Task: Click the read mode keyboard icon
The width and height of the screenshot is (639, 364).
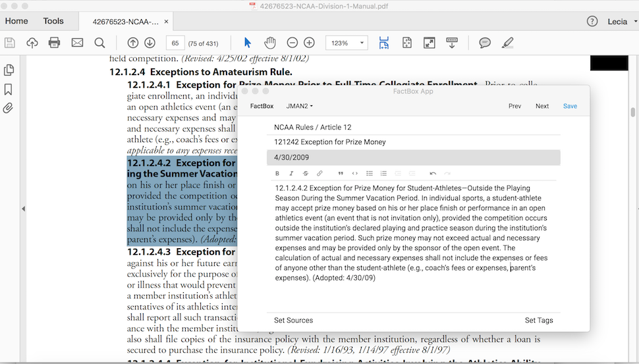Action: (452, 43)
